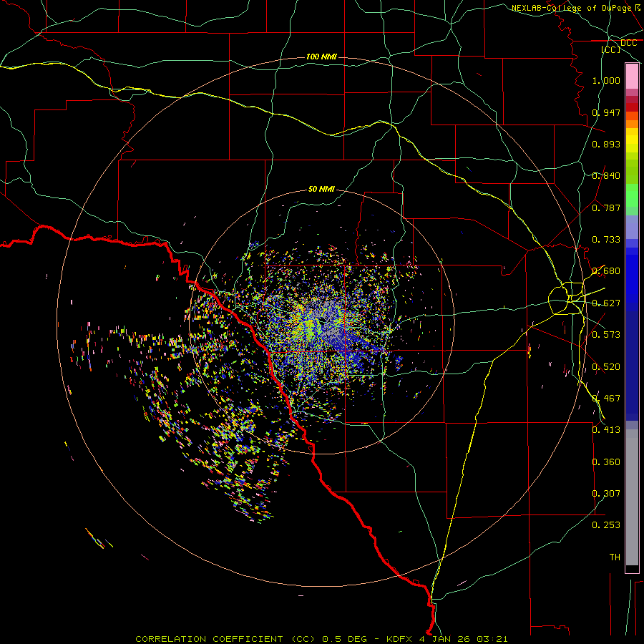The image size is (644, 644).
Task: Pick the pink swatch atop the color bar
Action: [x=632, y=76]
